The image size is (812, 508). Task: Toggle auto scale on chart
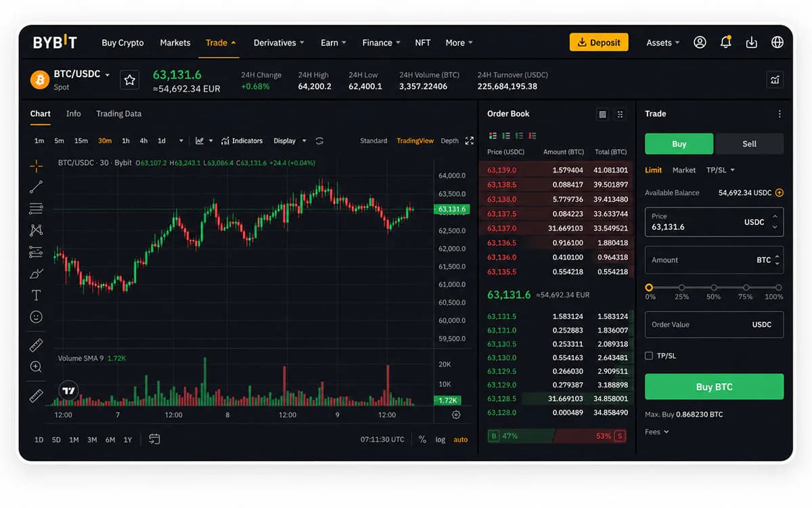pos(461,440)
